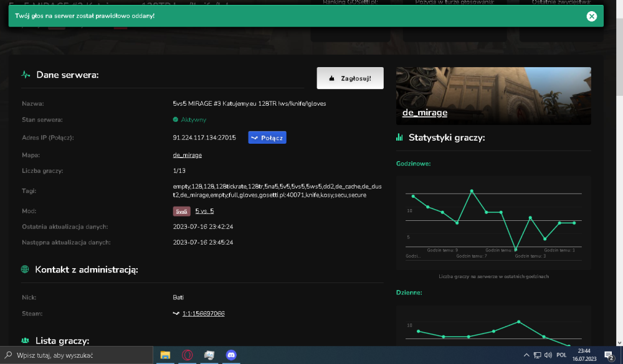
Task: Close the green vote confirmation banner
Action: (592, 16)
